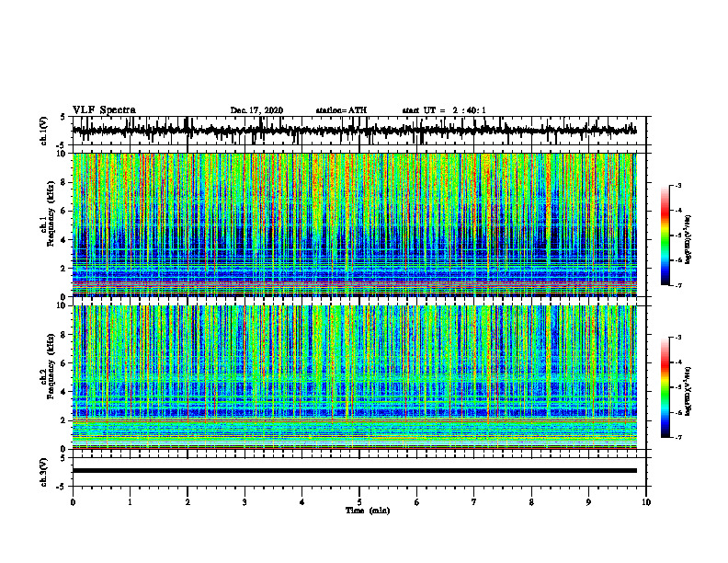Click the ch.1 spectrogram plot
728x563 pixels.
pos(354,224)
